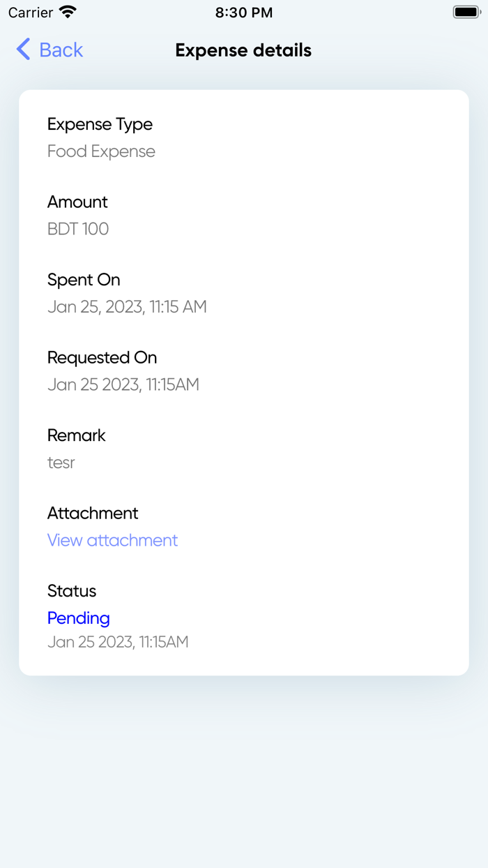This screenshot has height=868, width=488.
Task: Tap the Back text label
Action: [61, 50]
